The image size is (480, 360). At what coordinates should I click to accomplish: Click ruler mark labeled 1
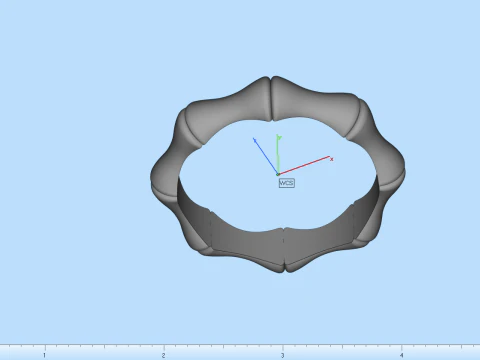tap(44, 355)
